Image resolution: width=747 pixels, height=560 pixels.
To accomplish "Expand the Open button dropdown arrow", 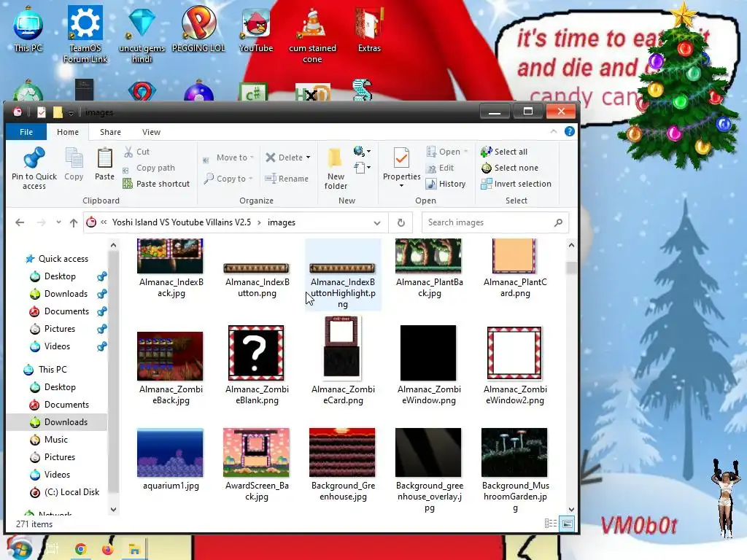I will pos(466,152).
